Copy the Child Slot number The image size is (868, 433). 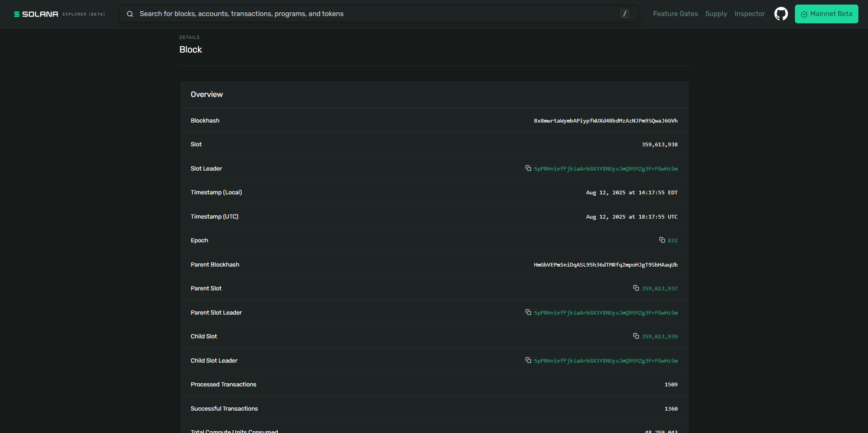[636, 336]
